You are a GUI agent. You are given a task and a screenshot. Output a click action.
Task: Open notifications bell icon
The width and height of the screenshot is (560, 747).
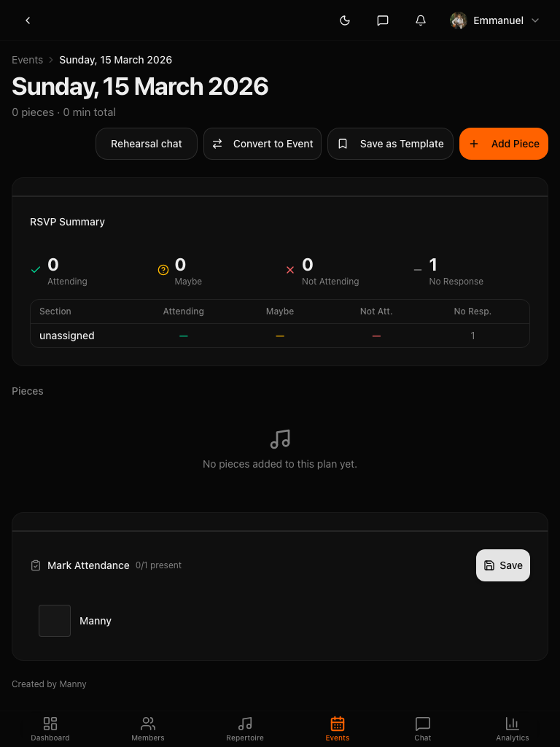point(421,20)
